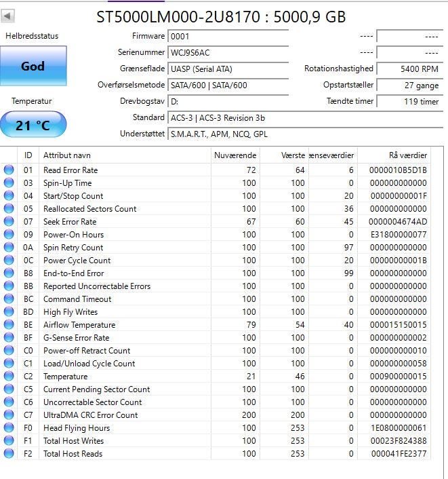Select the status orb for Seek Error Rate

9,221
